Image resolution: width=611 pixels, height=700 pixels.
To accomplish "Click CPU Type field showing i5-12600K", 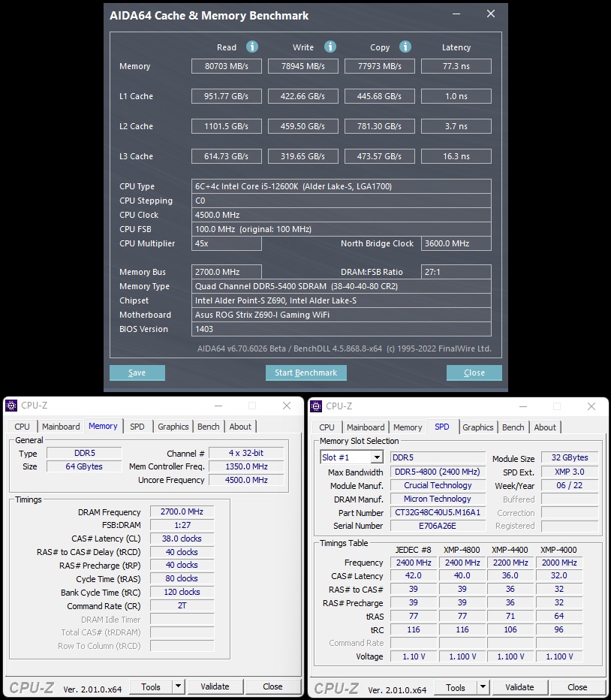I will click(342, 186).
